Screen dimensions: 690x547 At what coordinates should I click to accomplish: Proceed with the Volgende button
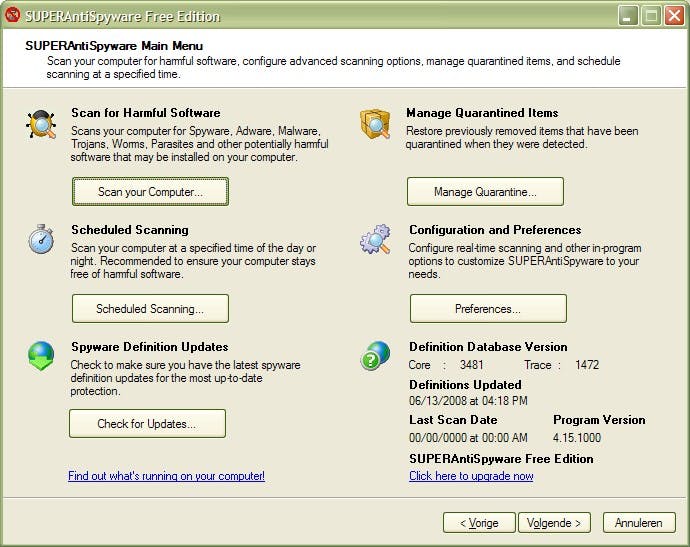point(554,522)
